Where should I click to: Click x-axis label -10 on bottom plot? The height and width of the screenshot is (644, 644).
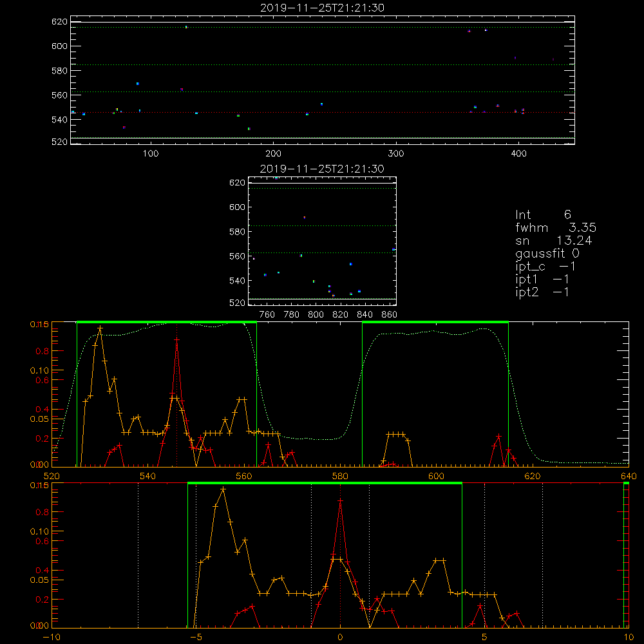[x=52, y=637]
